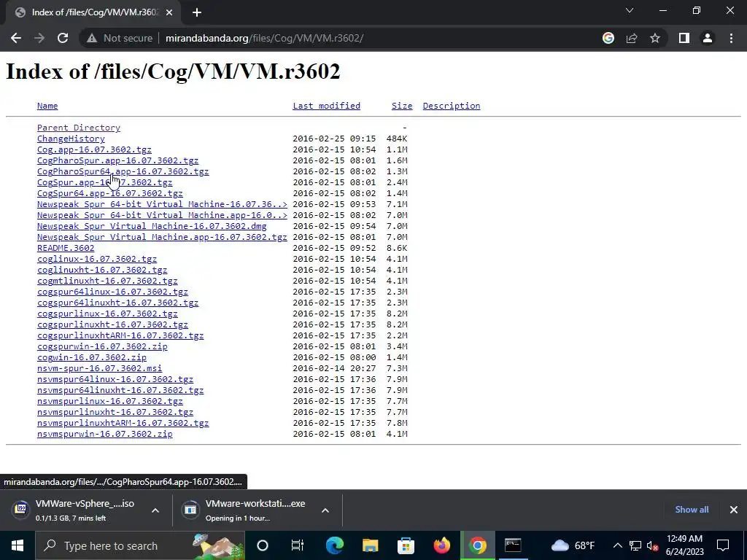Download Newspeak Spur Virtual Machine dmg file
Image resolution: width=747 pixels, height=560 pixels.
pyautogui.click(x=152, y=226)
